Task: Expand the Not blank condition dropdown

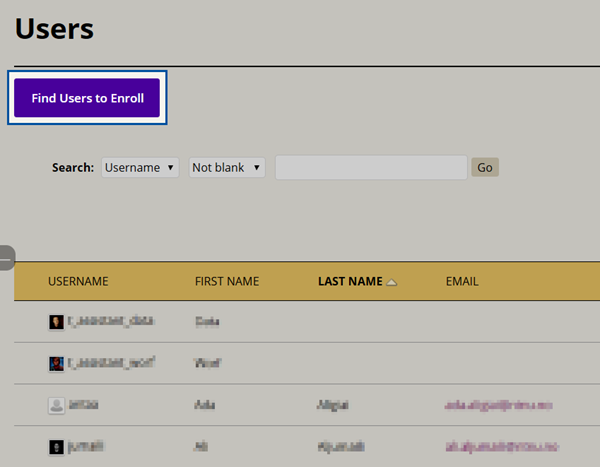Action: tap(227, 168)
